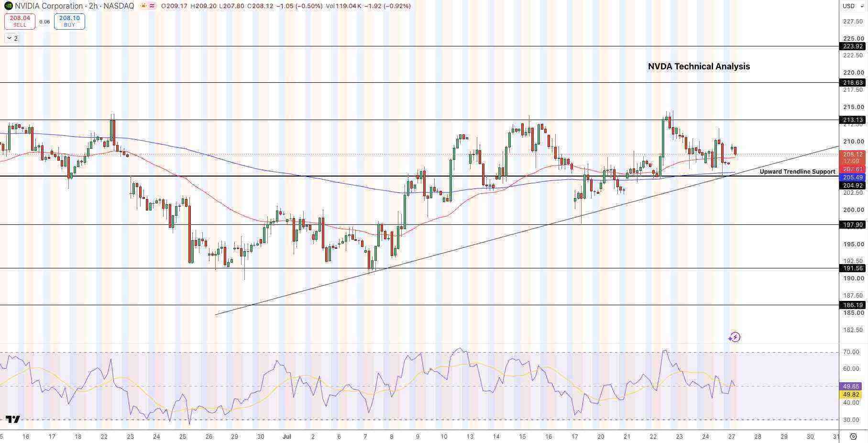
Task: Click the blue 205.49 moving average price tag
Action: pyautogui.click(x=853, y=177)
